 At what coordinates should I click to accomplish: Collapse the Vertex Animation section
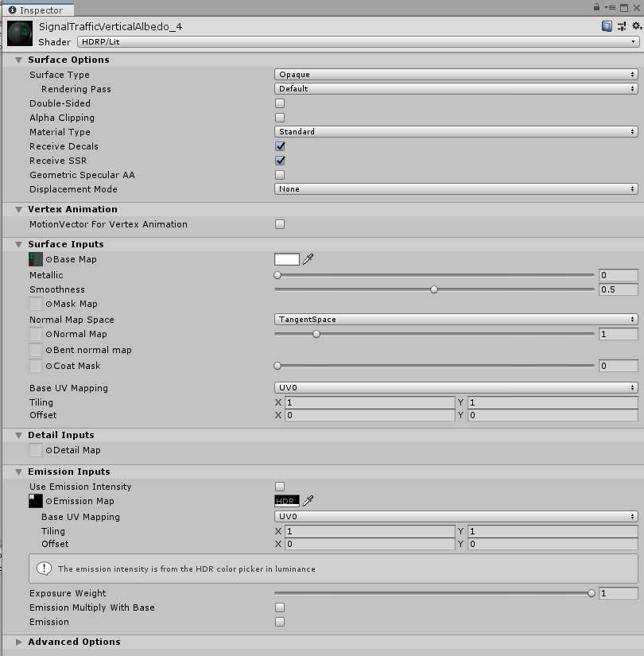pos(19,210)
